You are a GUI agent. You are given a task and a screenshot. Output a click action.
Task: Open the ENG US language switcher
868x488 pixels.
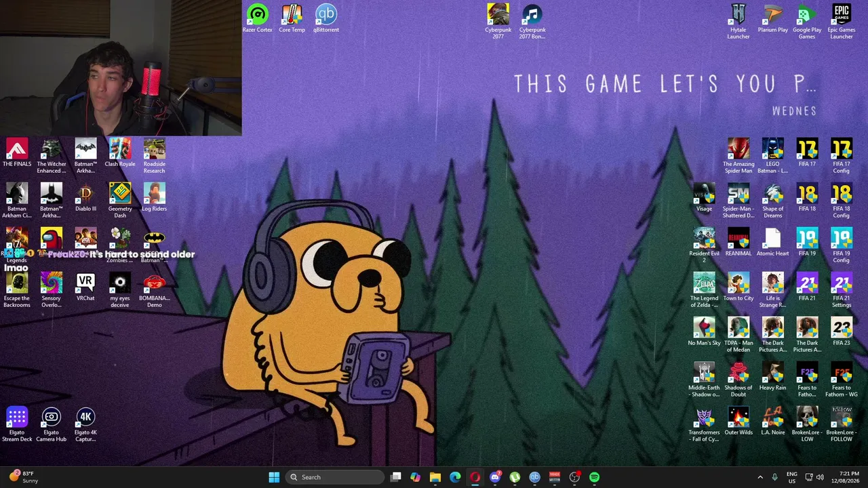point(791,477)
